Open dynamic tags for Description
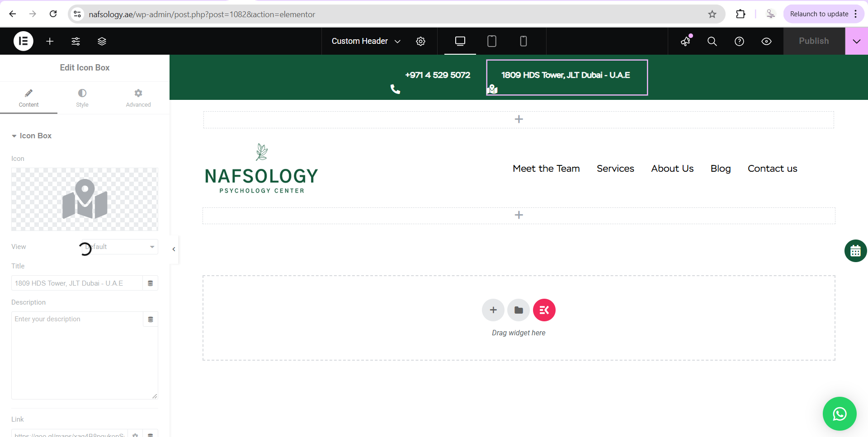Image resolution: width=868 pixels, height=437 pixels. tap(151, 319)
